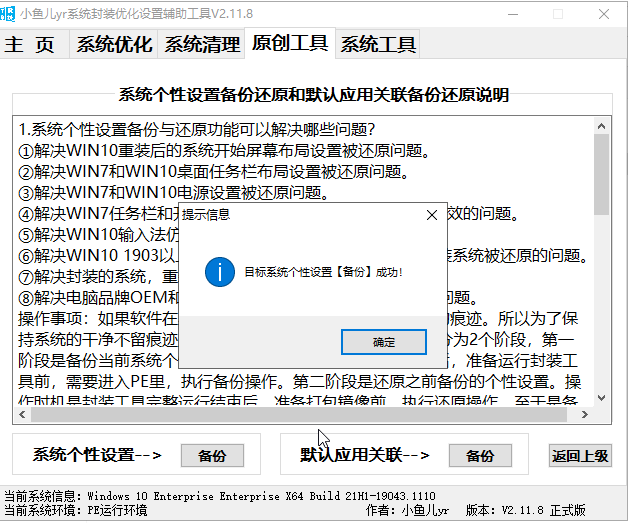Open the 系统优化 tab
Image resolution: width=628 pixels, height=523 pixels.
pyautogui.click(x=114, y=44)
